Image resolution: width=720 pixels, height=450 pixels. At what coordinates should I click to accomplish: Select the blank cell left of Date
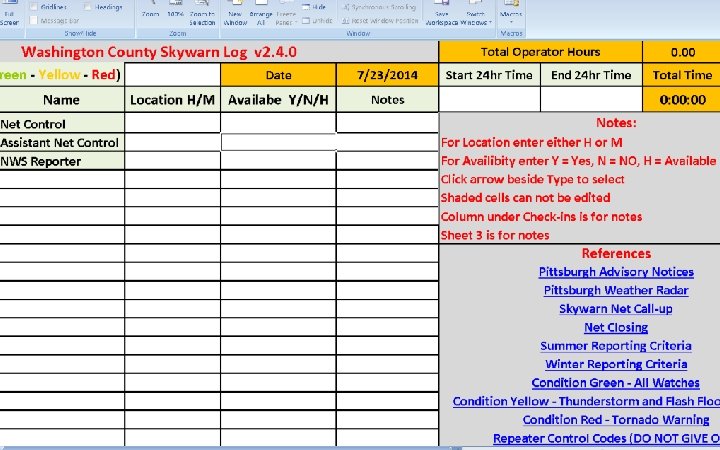(x=172, y=75)
